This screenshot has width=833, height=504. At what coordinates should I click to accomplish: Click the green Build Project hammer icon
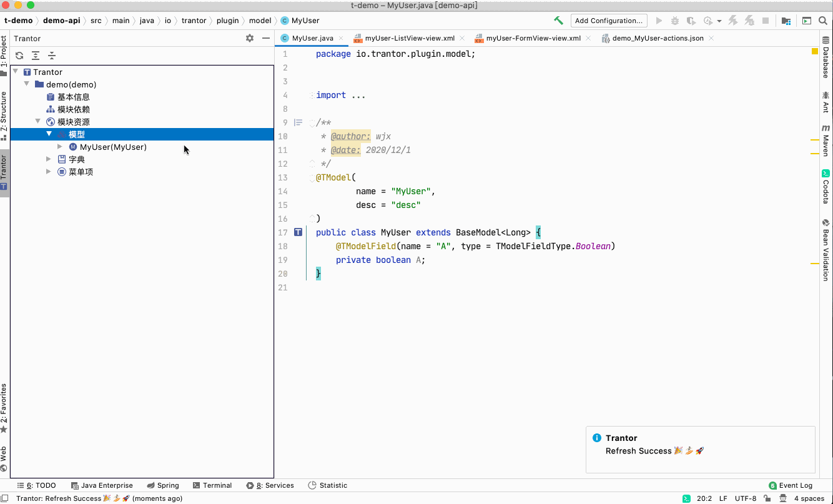tap(558, 21)
